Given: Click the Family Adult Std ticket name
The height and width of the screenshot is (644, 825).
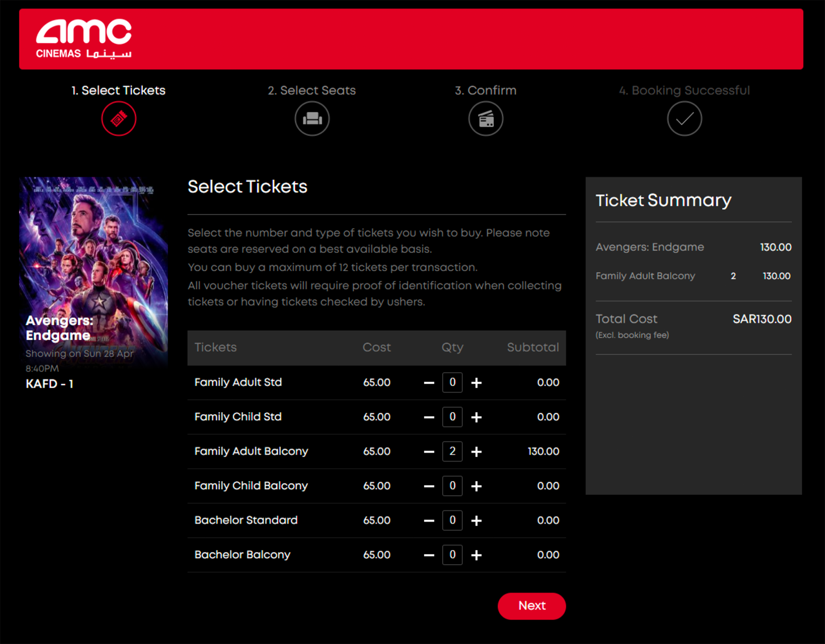Looking at the screenshot, I should tap(238, 382).
